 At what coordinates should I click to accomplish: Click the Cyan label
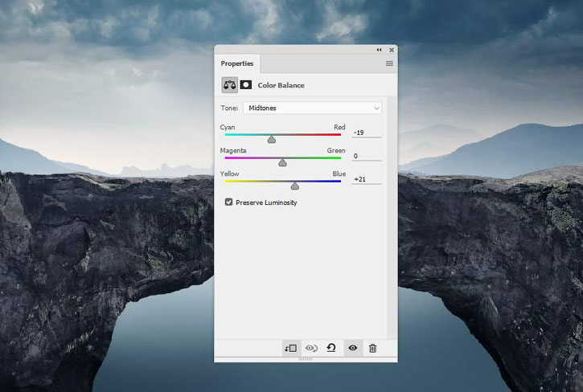228,127
